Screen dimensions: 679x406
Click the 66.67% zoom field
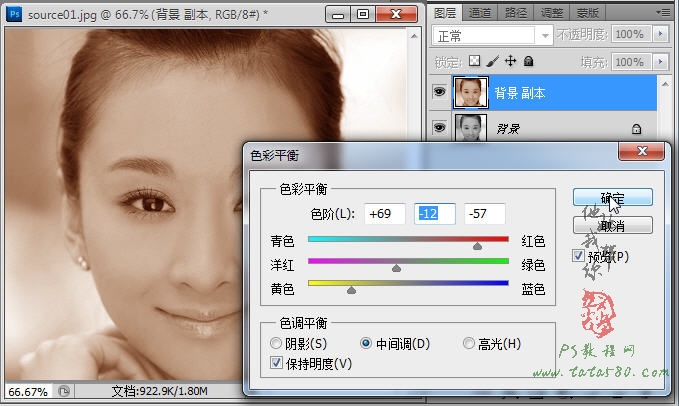[29, 392]
